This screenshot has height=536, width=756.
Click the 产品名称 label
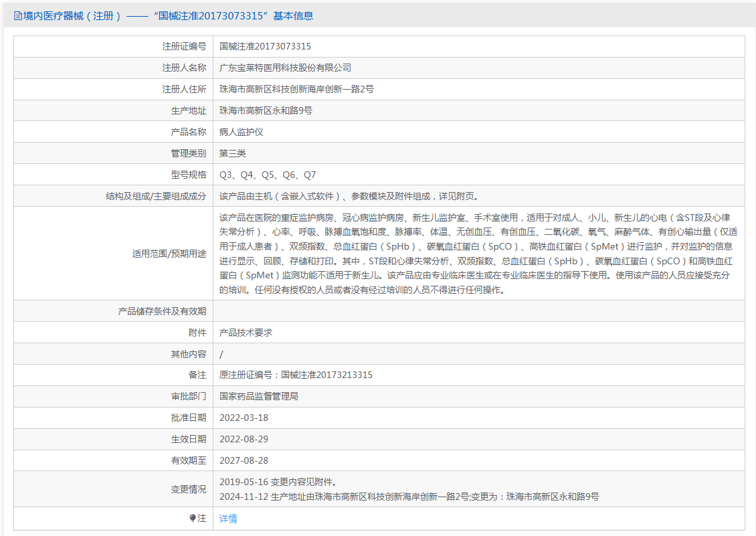pos(189,132)
